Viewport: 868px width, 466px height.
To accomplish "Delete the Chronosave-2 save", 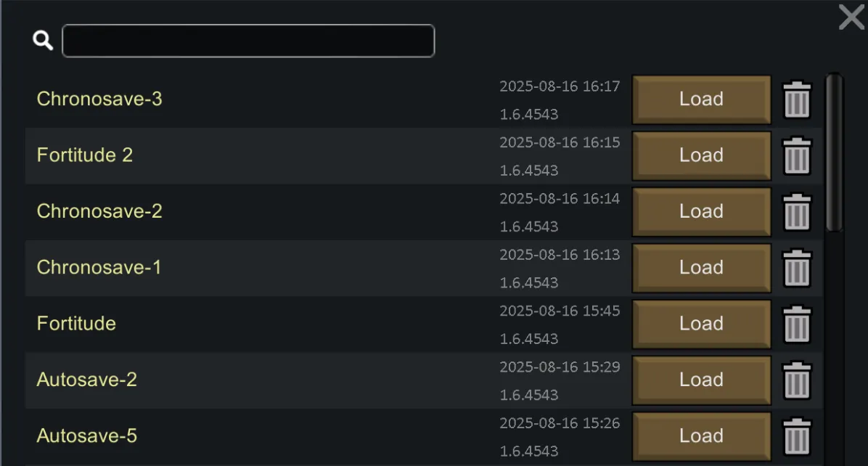I will tap(797, 211).
